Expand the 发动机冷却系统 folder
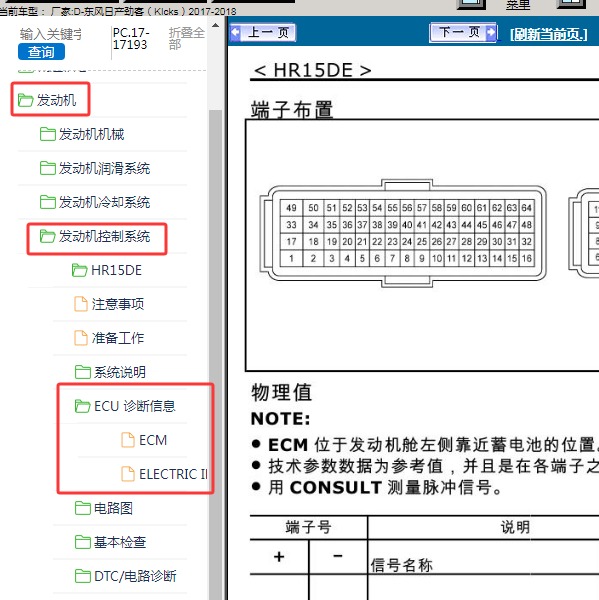Screen dimensions: 599x600 point(104,202)
